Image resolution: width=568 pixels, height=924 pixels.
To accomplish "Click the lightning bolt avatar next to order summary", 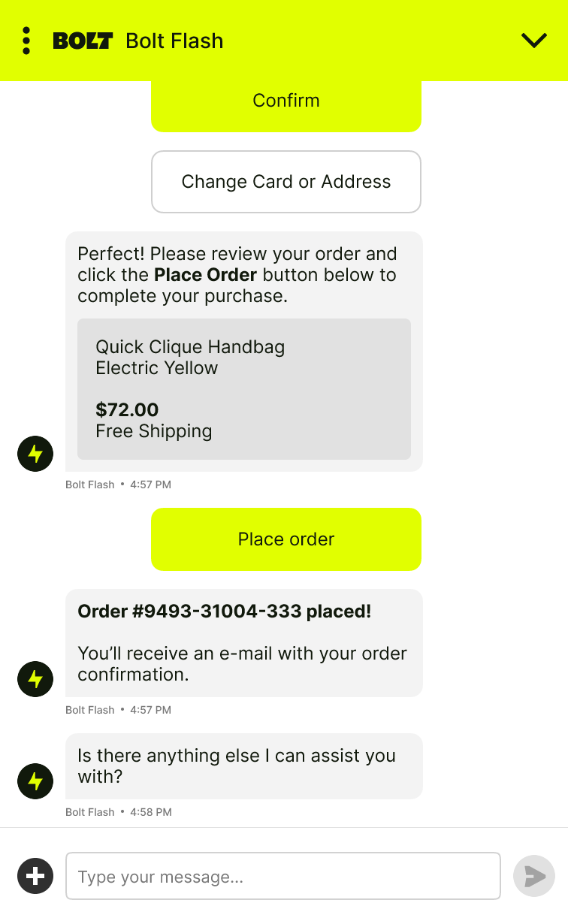I will pos(35,454).
